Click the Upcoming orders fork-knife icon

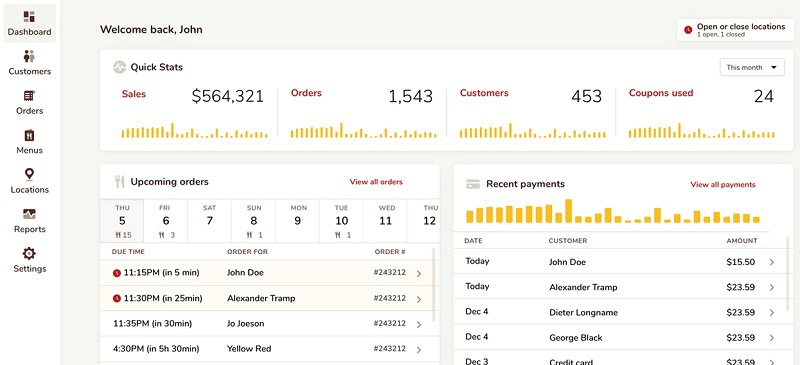coord(119,182)
